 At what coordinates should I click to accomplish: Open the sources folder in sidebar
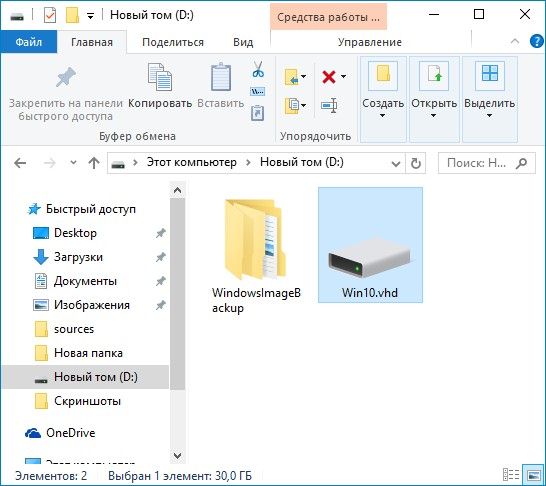point(73,329)
